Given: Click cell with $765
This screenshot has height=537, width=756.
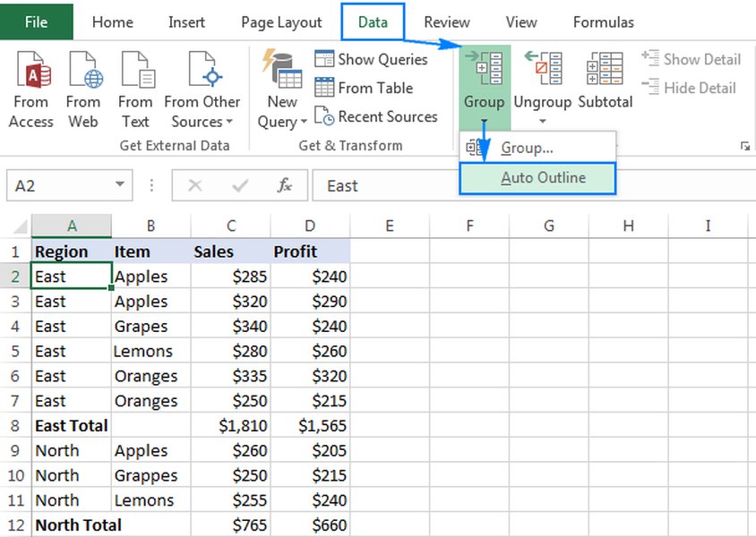Looking at the screenshot, I should tap(231, 525).
